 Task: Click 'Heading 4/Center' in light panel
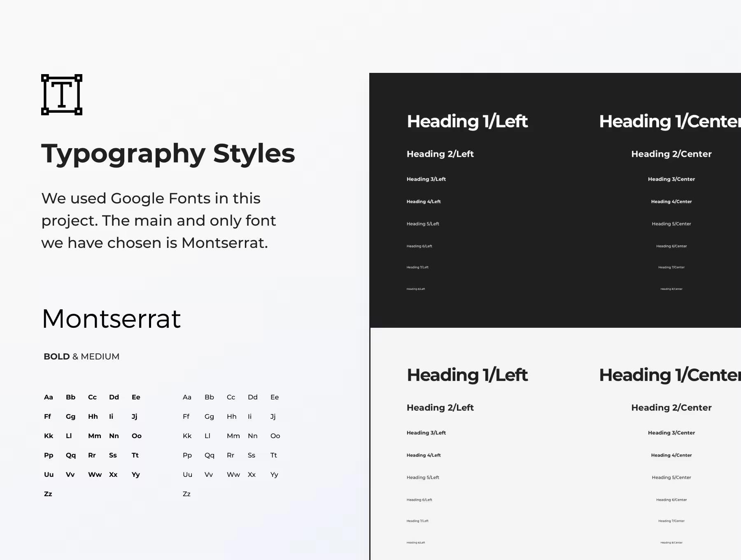click(671, 455)
